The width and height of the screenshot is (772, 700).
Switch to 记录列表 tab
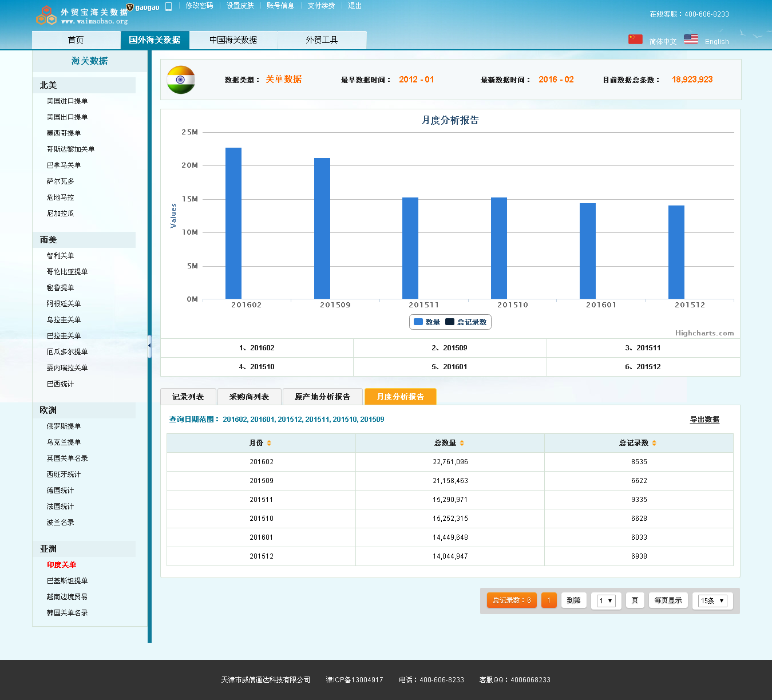click(188, 397)
